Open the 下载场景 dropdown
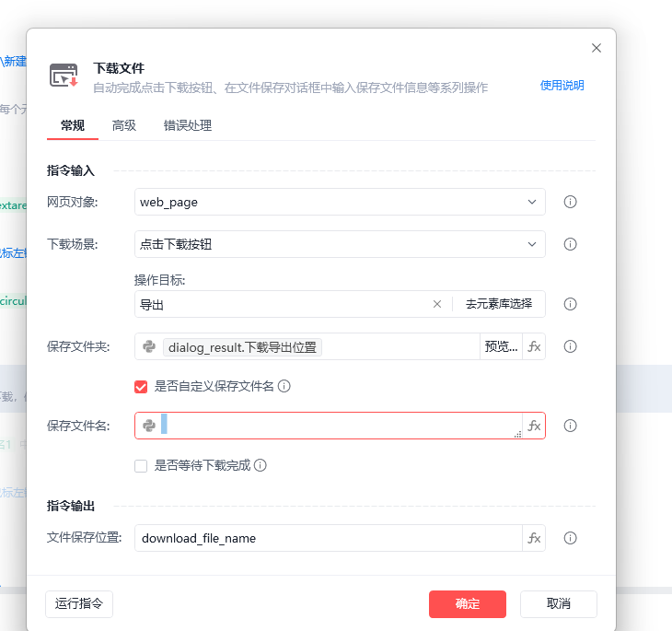Image resolution: width=672 pixels, height=631 pixels. 340,244
